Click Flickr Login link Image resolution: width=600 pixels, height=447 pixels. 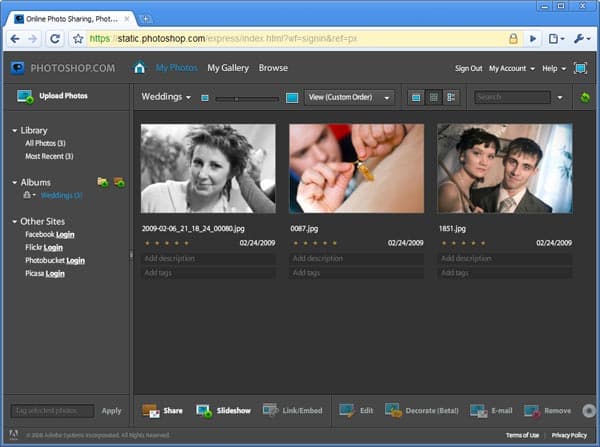pos(53,248)
